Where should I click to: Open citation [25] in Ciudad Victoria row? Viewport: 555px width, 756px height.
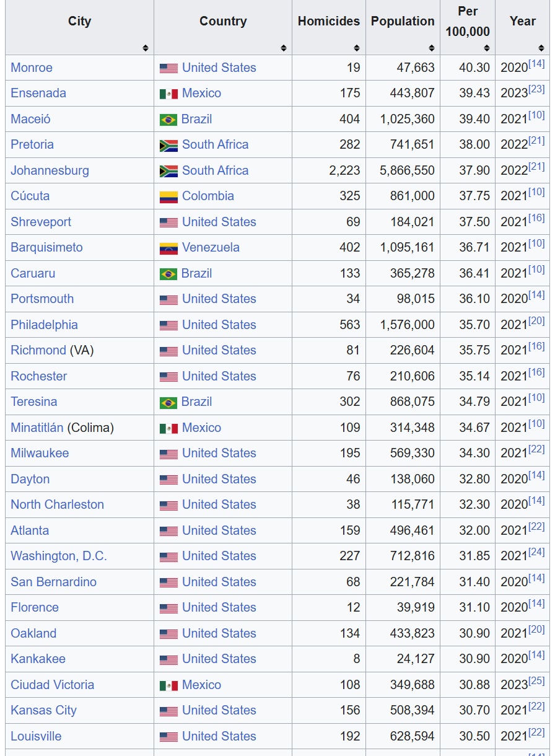[x=536, y=681]
